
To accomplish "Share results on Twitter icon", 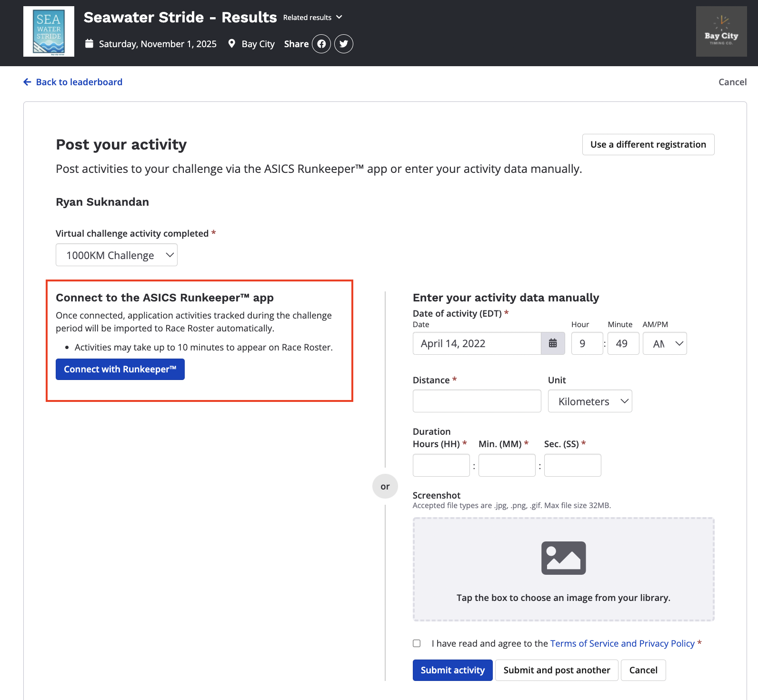I will click(x=344, y=44).
